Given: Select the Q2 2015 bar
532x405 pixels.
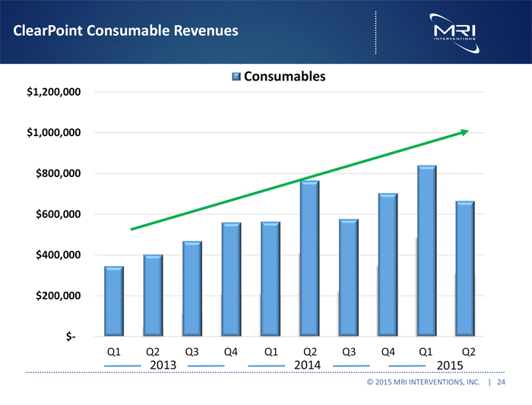Looking at the screenshot, I should 464,268.
